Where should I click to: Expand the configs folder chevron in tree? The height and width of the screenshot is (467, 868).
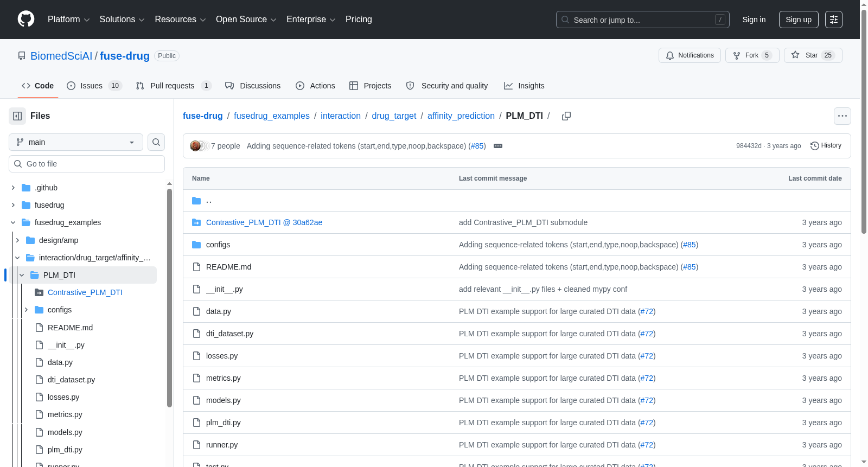[26, 310]
